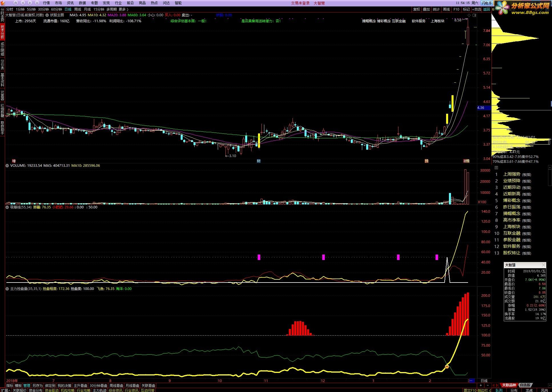The height and width of the screenshot is (392, 552).
Task: Click the home navigation icon
Action: point(16,3)
